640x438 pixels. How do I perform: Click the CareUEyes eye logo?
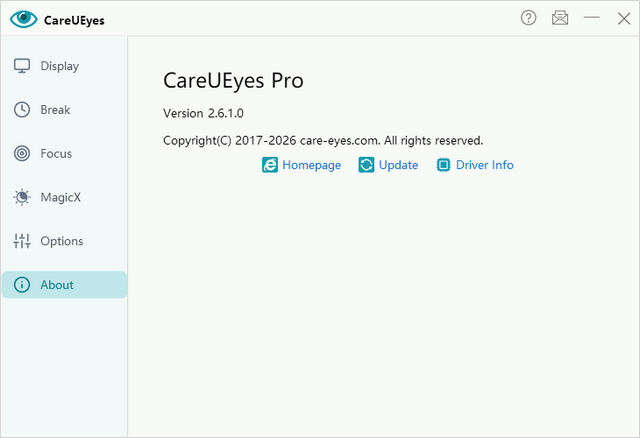24,19
